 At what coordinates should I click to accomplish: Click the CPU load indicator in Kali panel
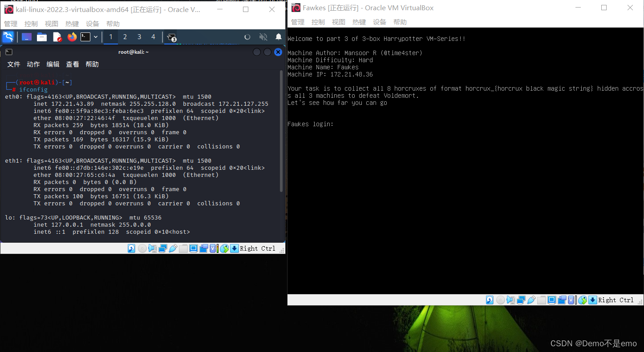(247, 37)
